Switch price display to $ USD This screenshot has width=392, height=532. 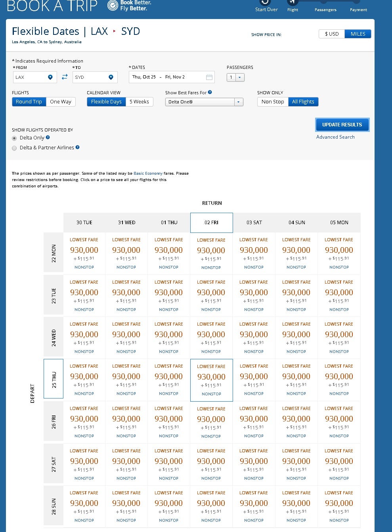click(x=332, y=34)
